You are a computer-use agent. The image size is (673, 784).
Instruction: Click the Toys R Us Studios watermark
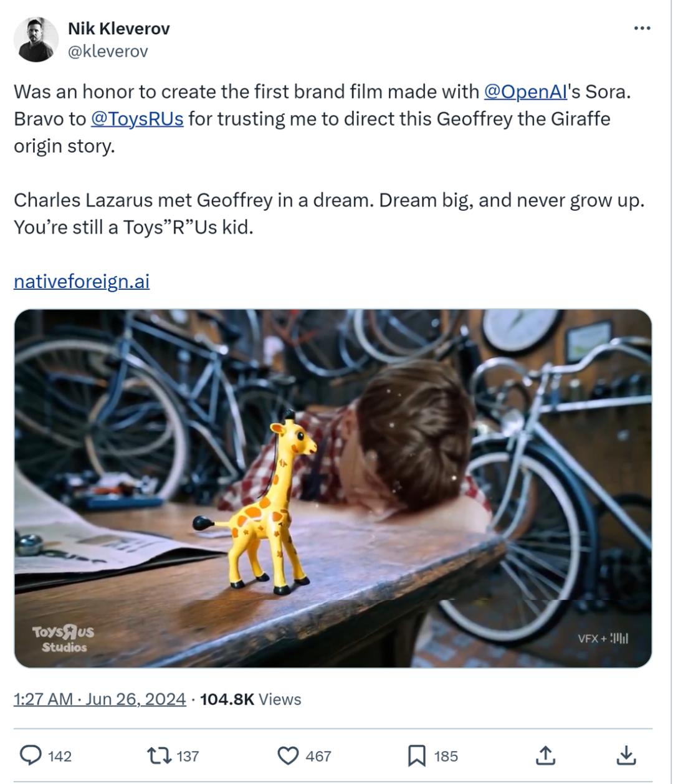[x=64, y=639]
